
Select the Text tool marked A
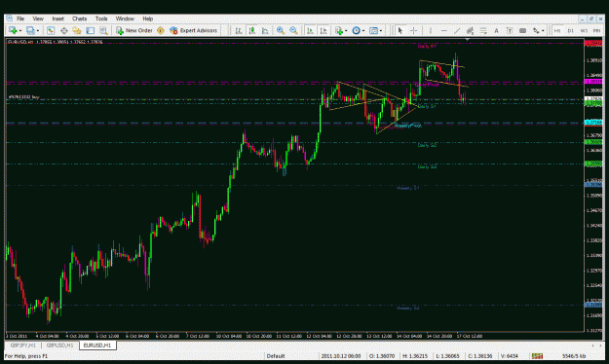pos(496,30)
